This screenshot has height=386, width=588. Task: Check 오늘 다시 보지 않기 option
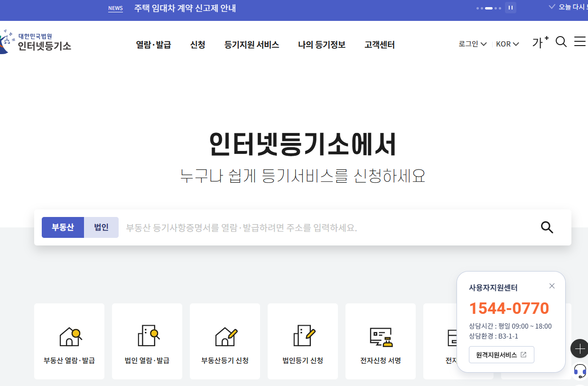click(569, 7)
